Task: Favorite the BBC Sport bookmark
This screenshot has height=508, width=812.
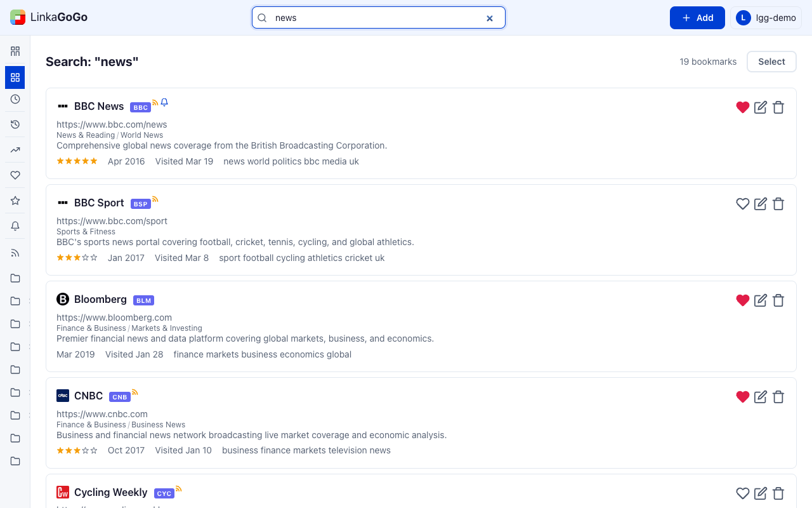Action: 743,204
